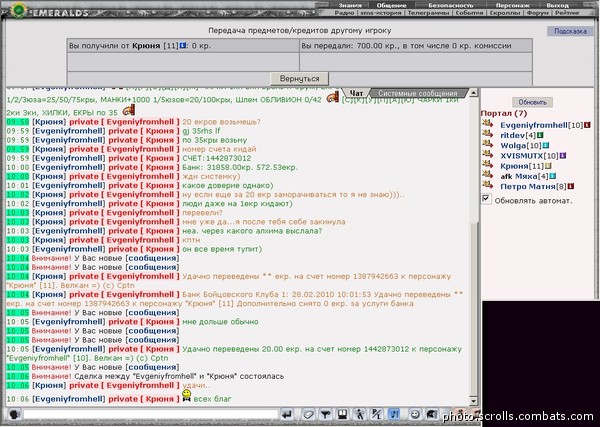
Task: Switch to Системные сообщения tab
Action: tap(418, 93)
